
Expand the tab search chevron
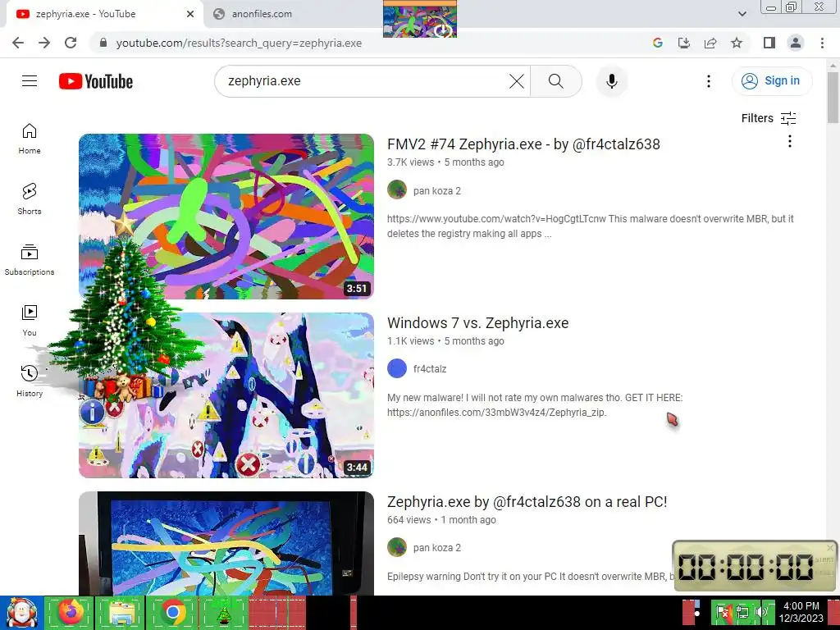click(742, 14)
